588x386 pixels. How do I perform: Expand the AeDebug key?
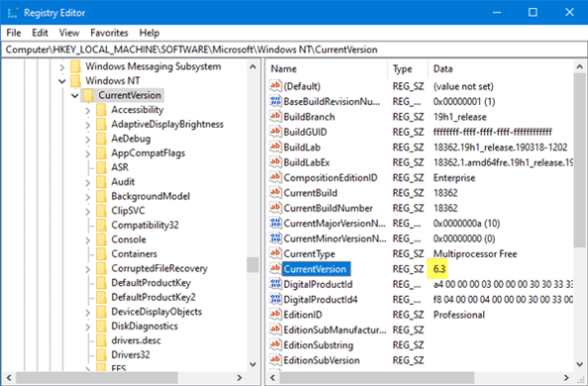click(x=87, y=139)
